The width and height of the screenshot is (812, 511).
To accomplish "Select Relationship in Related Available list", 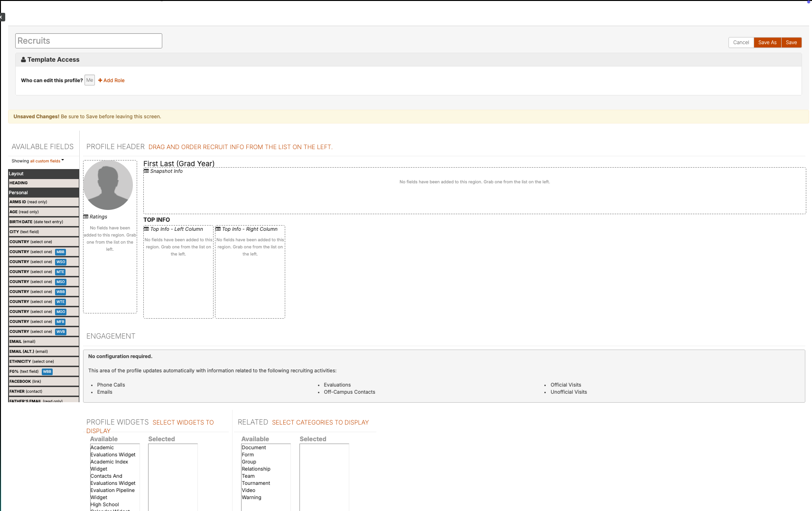I will click(266, 469).
